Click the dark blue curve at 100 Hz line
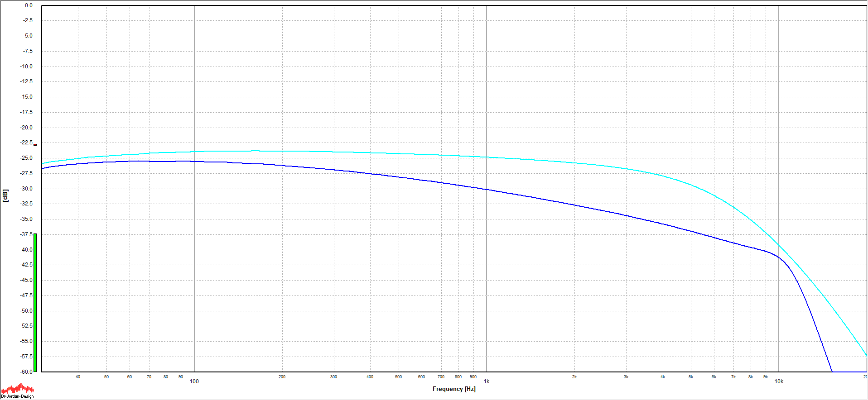 pos(194,161)
